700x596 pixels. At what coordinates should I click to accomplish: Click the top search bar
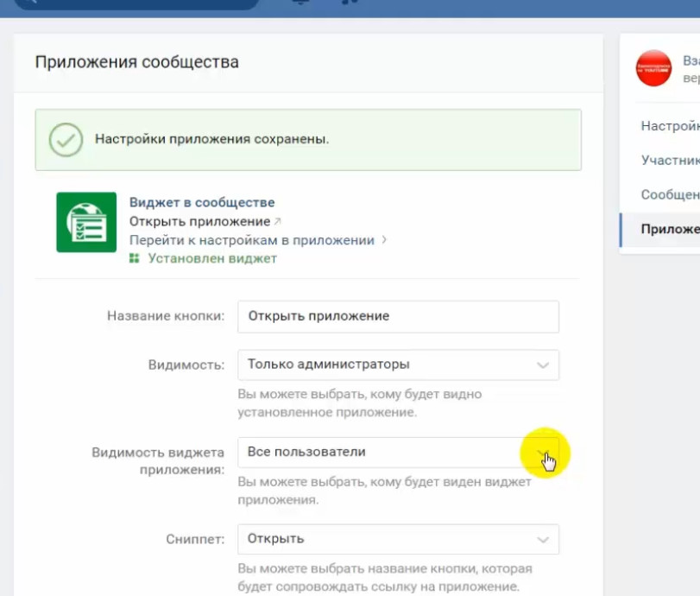pyautogui.click(x=138, y=4)
